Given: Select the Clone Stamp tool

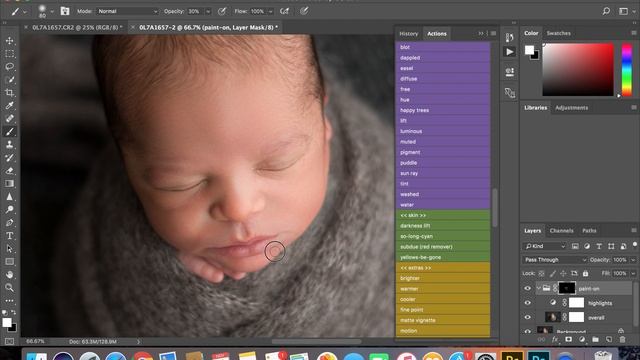Looking at the screenshot, I should click(10, 144).
